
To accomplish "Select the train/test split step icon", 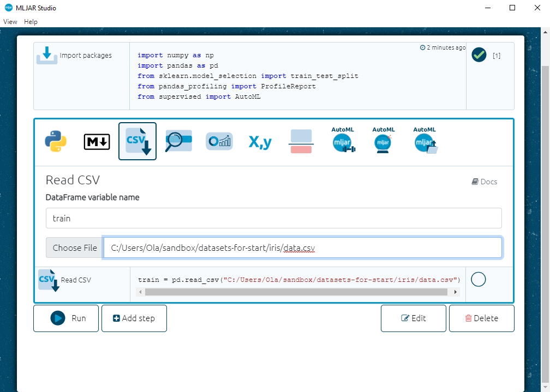I will [x=301, y=141].
